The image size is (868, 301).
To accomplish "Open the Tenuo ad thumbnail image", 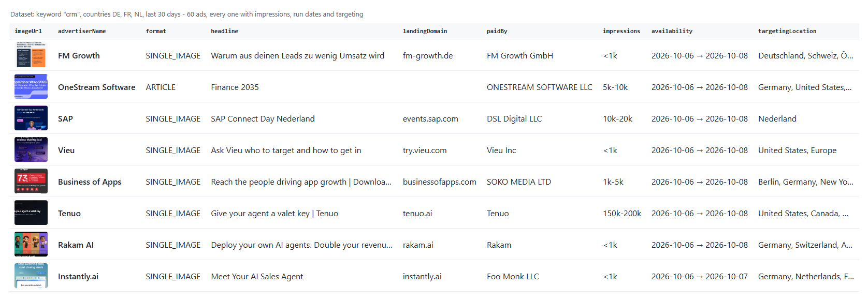I will click(31, 213).
